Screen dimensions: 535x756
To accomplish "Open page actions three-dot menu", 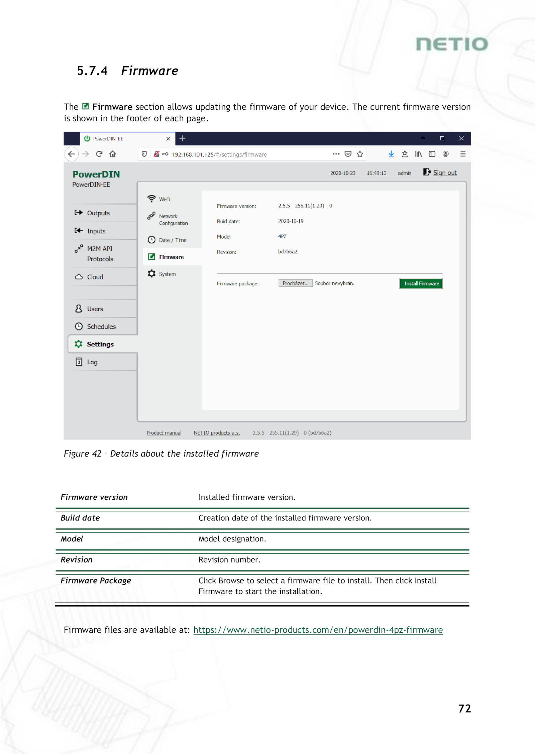I will click(336, 154).
